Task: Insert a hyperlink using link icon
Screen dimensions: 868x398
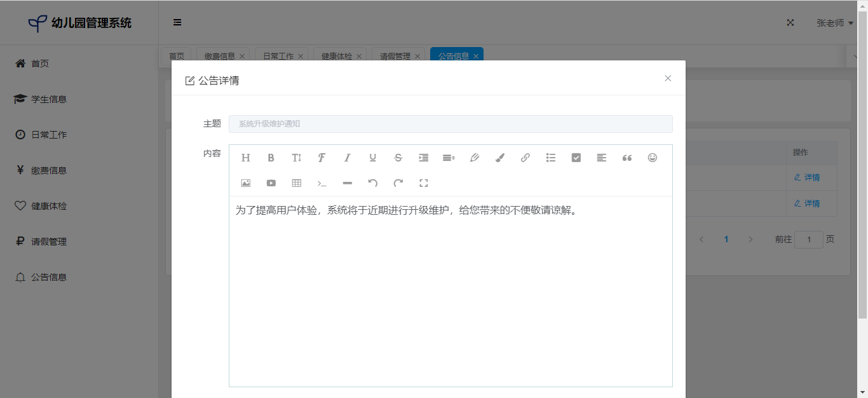Action: (x=525, y=158)
